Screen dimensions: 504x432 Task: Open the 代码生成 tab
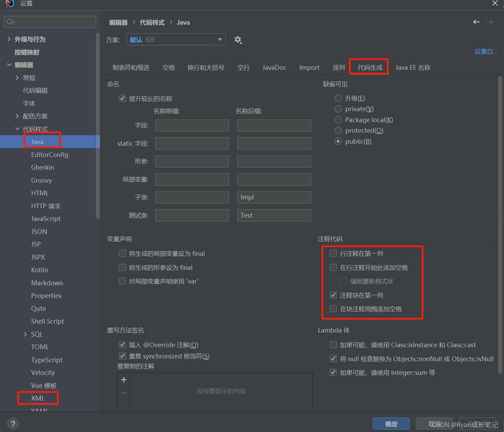tap(370, 68)
